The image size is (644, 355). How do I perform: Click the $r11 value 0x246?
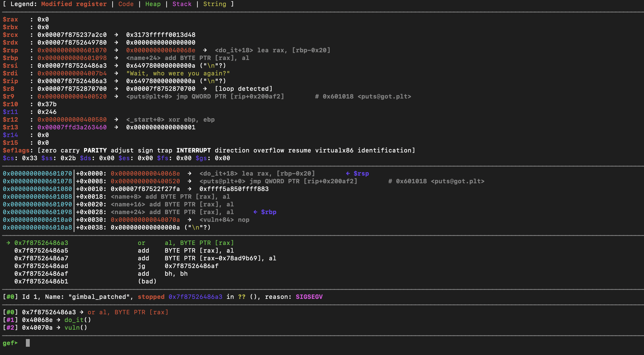pyautogui.click(x=47, y=112)
